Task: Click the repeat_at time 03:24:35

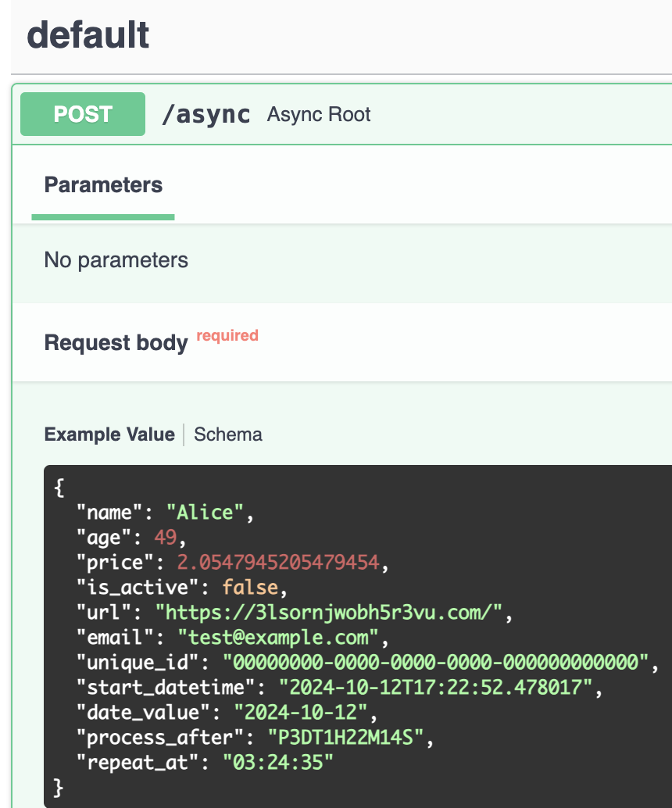Action: tap(278, 763)
